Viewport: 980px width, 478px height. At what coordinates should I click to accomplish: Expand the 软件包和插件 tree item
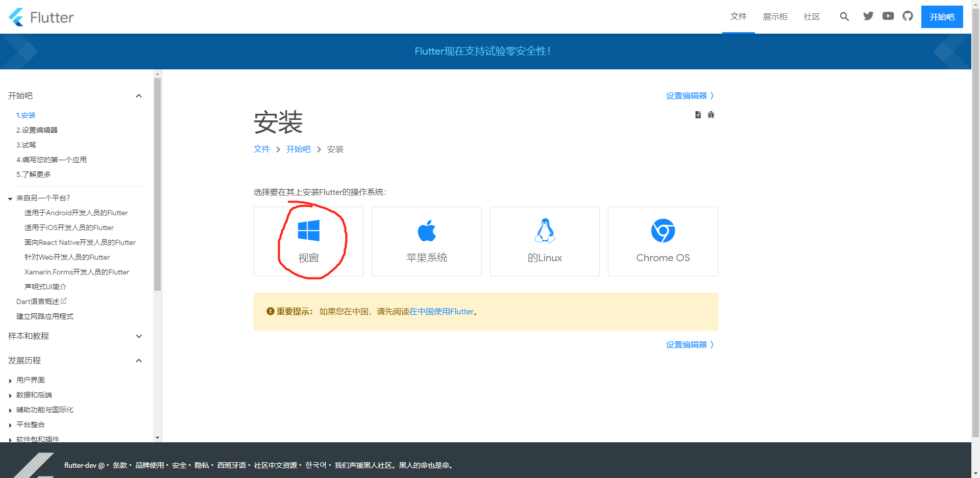(x=10, y=439)
